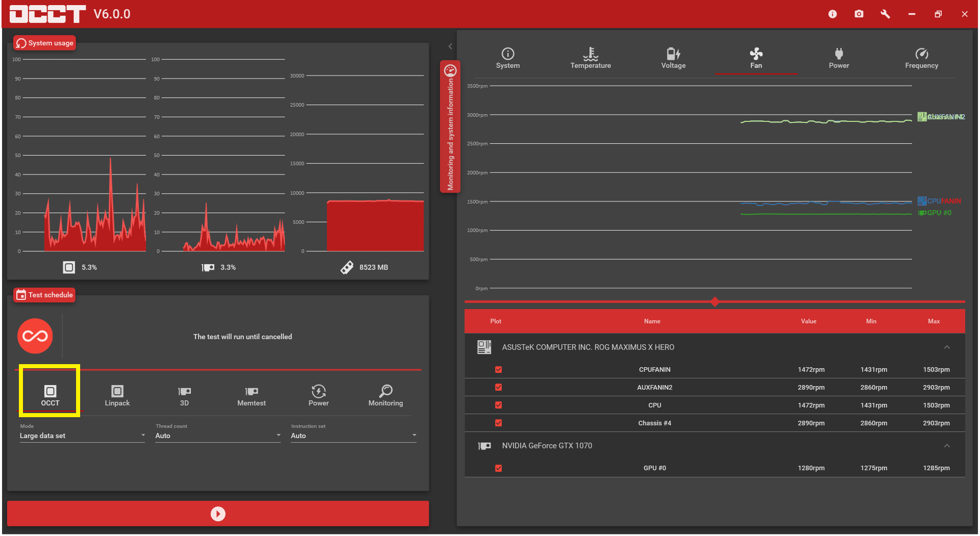
Task: Click the infinite test duration icon
Action: coord(35,336)
